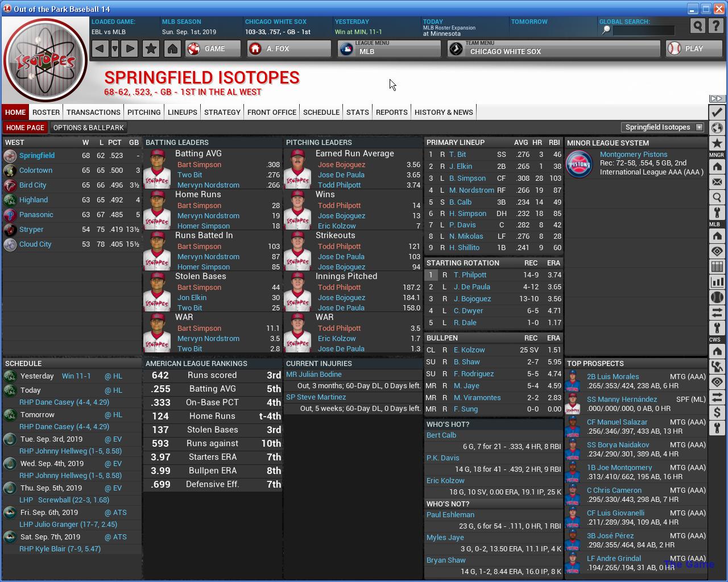Click the magnifying glass icon in MNGR sidebar

click(x=717, y=197)
